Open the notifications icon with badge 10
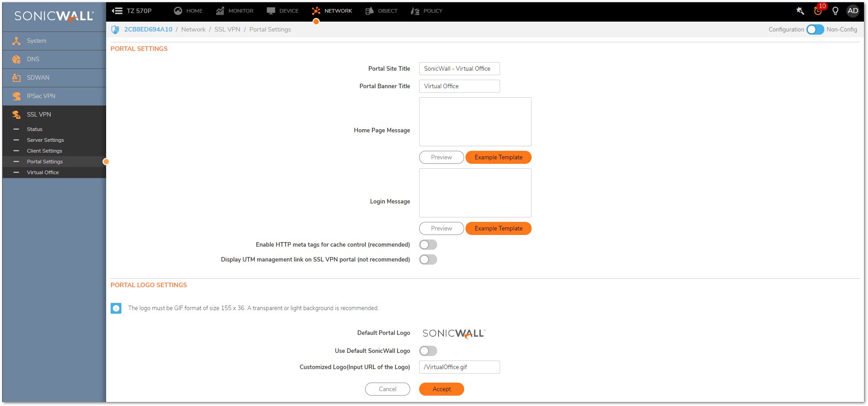This screenshot has width=868, height=406. 818,11
